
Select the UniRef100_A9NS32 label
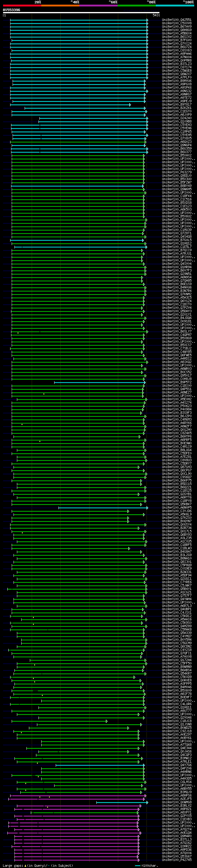click(176, 91)
